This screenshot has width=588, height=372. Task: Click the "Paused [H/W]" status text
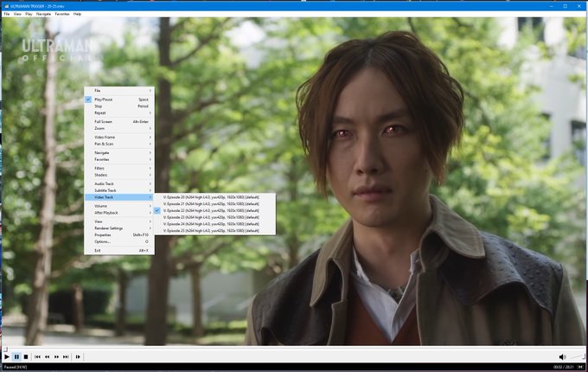coord(16,367)
